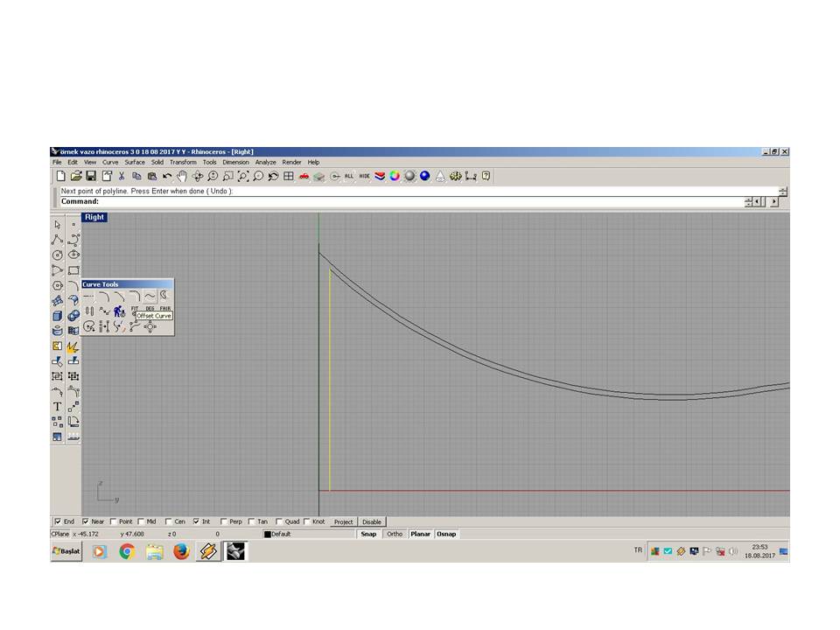Open the Layers stacked icon

tap(380, 176)
